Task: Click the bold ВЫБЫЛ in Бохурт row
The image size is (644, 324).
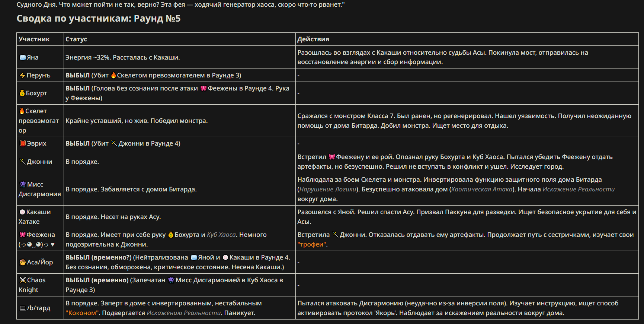Action: (78, 88)
